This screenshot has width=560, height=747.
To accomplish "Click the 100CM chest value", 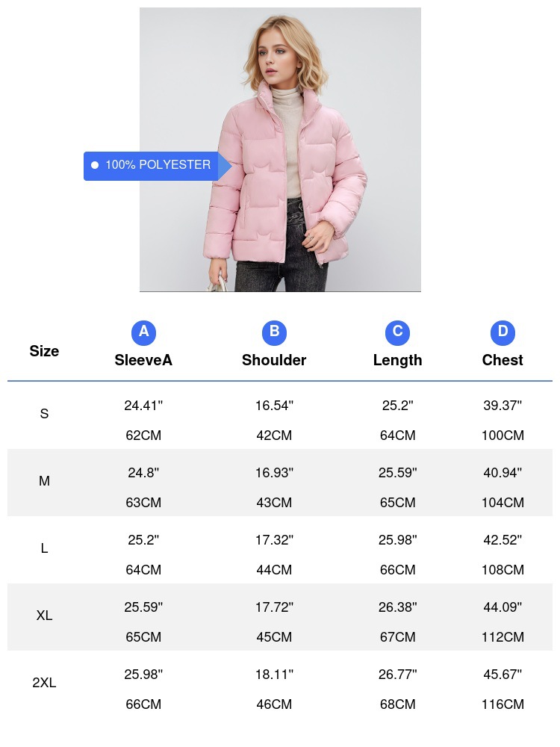I will [x=503, y=436].
